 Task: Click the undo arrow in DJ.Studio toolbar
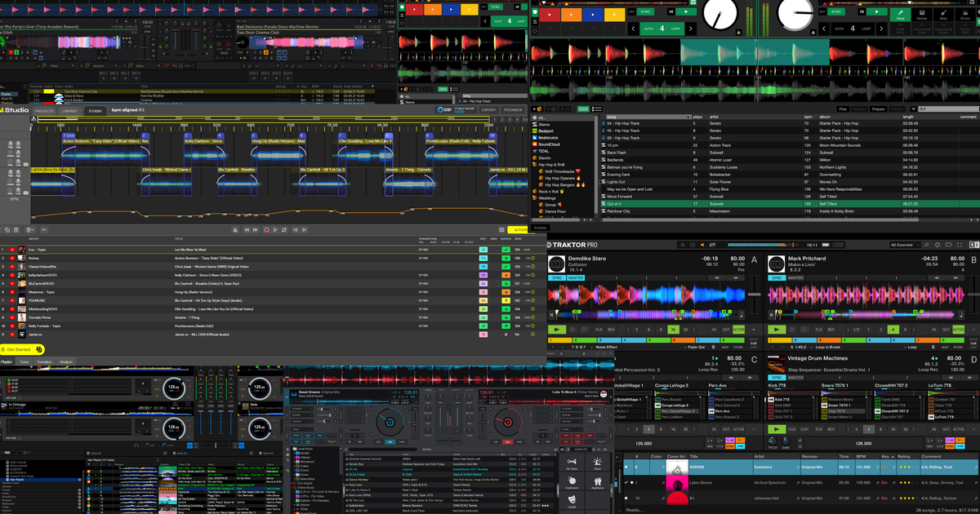pos(44,229)
